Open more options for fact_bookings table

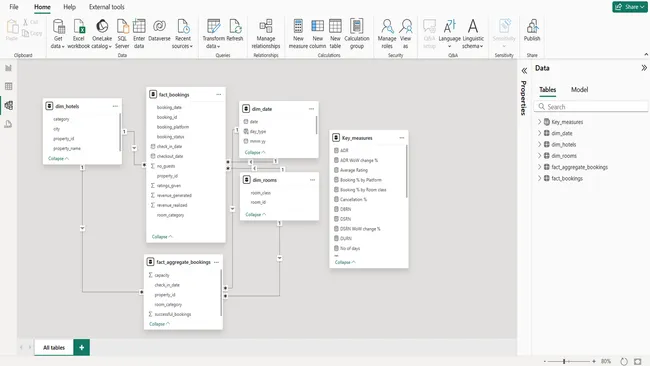coord(218,95)
